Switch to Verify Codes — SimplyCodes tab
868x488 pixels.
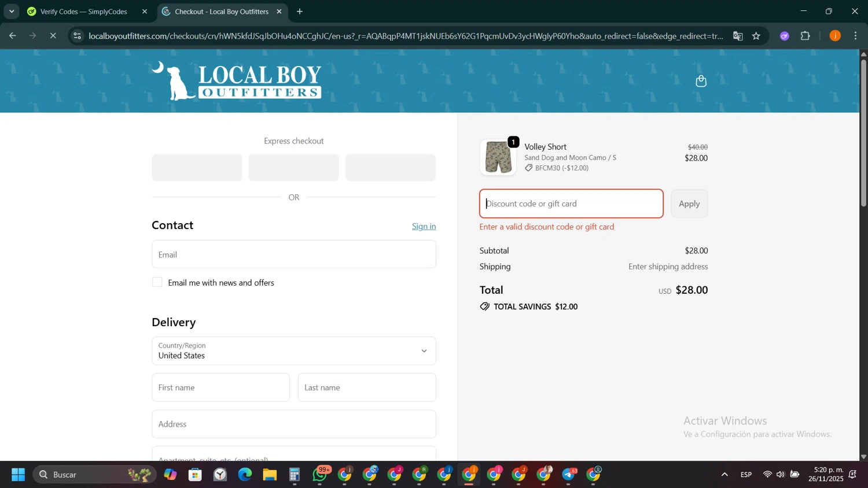click(84, 12)
